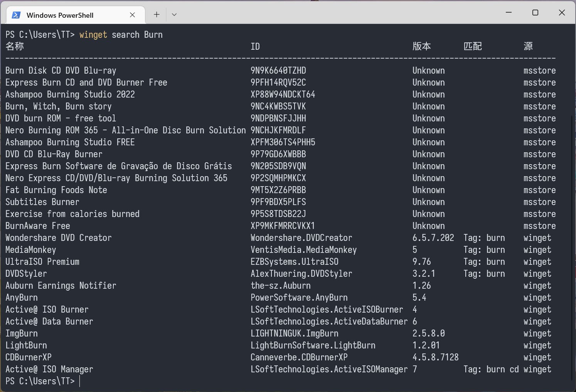This screenshot has height=392, width=576.
Task: Click the ID 'XPFM306TS4PHH5'
Action: pyautogui.click(x=283, y=142)
